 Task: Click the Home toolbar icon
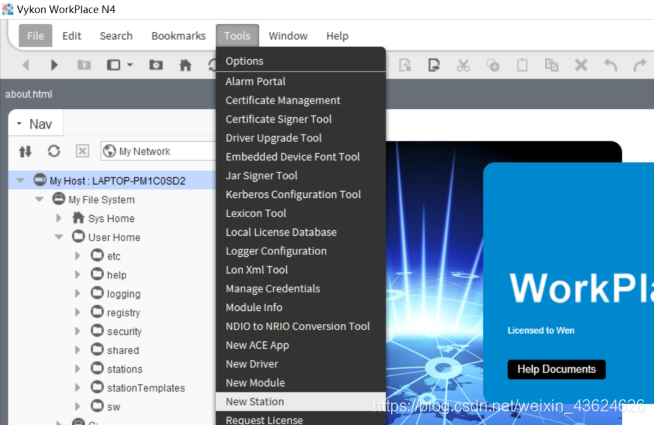coord(185,65)
